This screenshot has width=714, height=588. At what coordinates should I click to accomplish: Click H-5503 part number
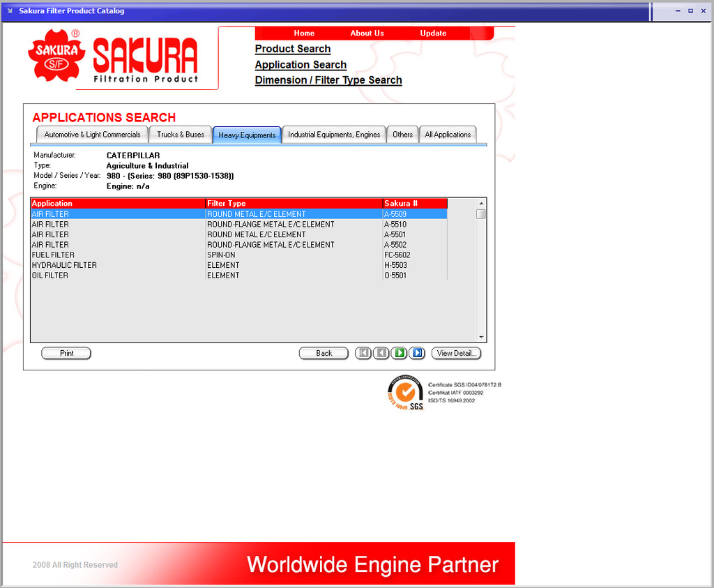tap(396, 265)
